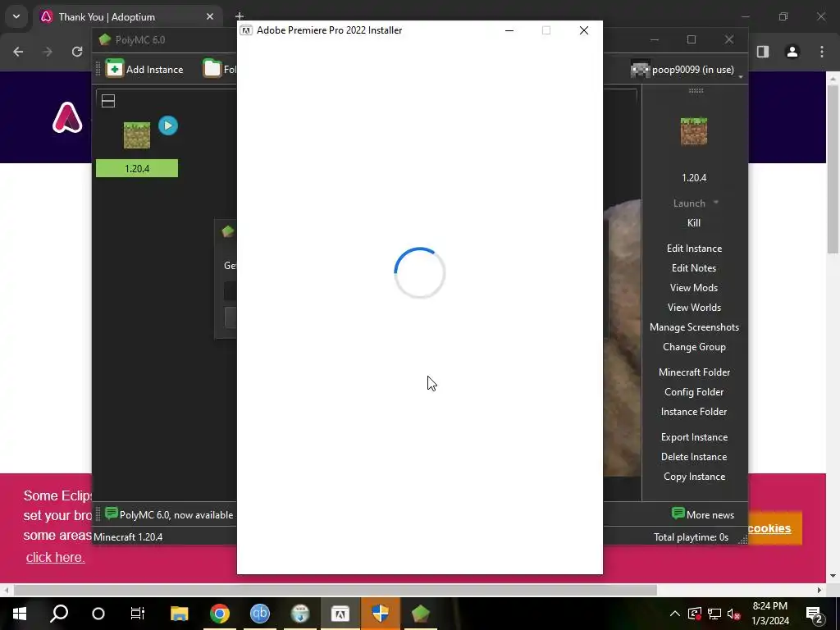Click Export Instance in PolyMC

pyautogui.click(x=694, y=437)
